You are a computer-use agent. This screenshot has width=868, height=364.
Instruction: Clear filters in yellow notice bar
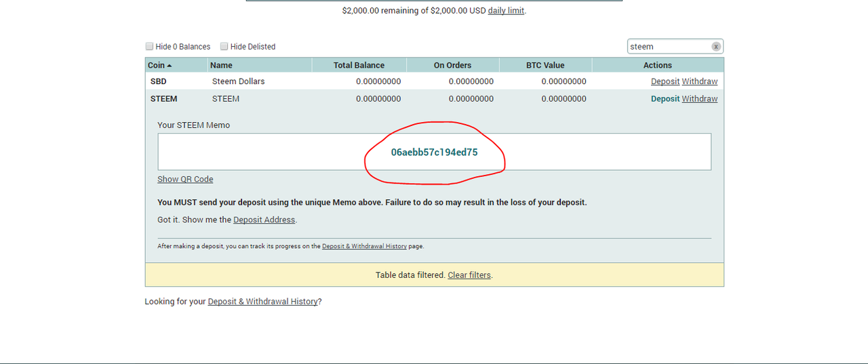(469, 275)
